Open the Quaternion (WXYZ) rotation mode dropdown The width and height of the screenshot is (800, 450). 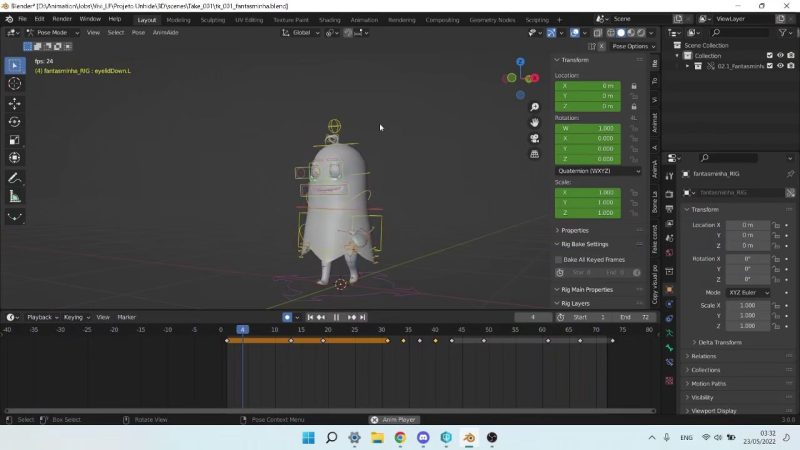(x=598, y=171)
